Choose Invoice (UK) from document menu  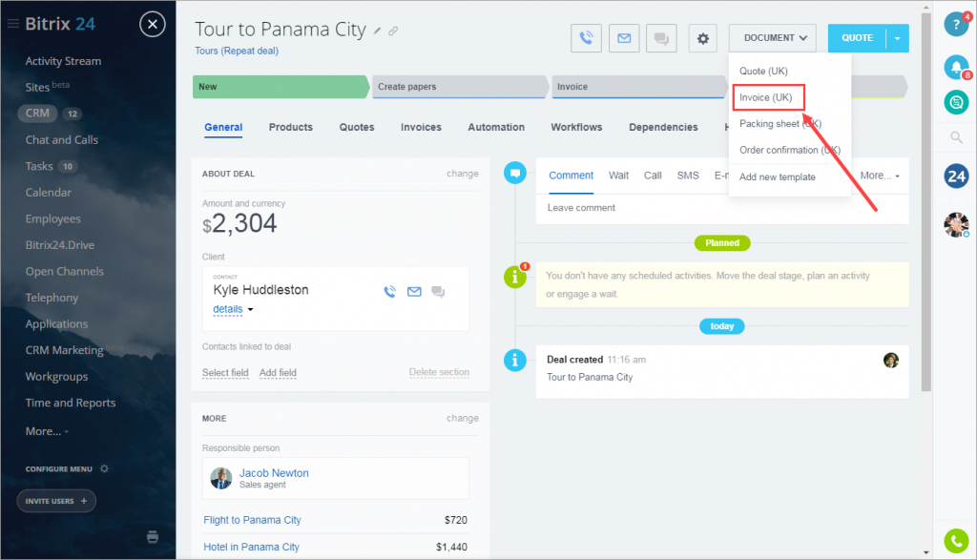click(x=766, y=97)
